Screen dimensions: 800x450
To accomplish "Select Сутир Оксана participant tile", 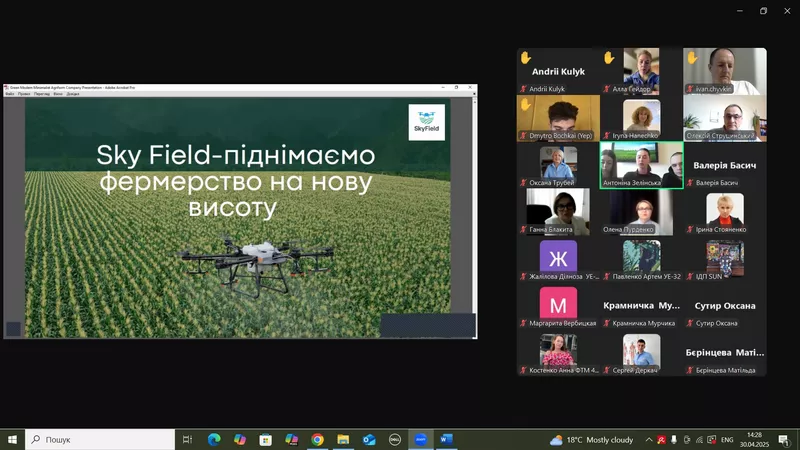I will (724, 306).
